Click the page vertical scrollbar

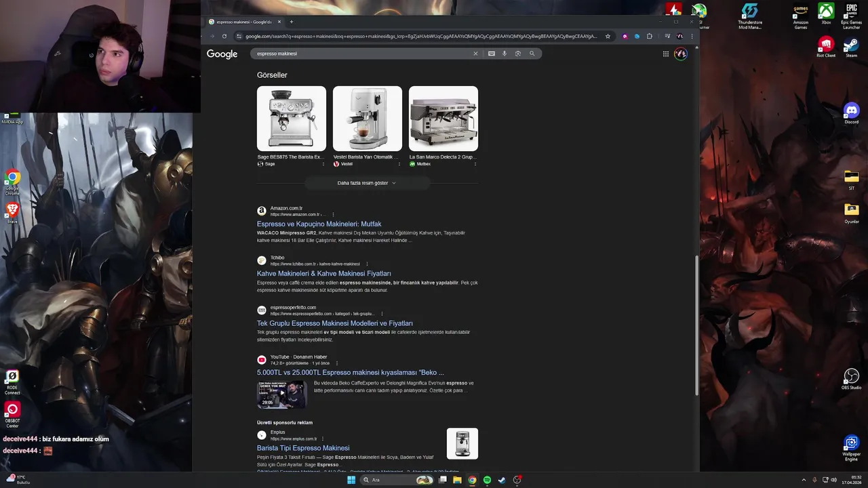(x=696, y=325)
